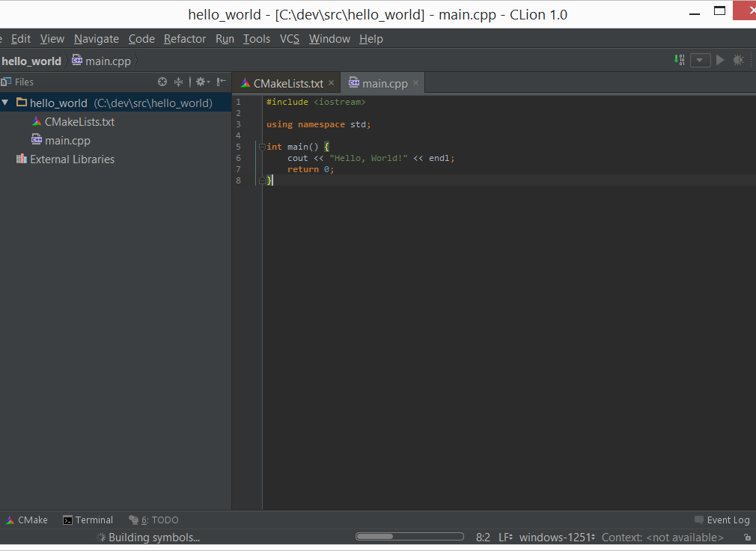Screen dimensions: 756x551
Task: Open the VCS menu
Action: tap(289, 39)
